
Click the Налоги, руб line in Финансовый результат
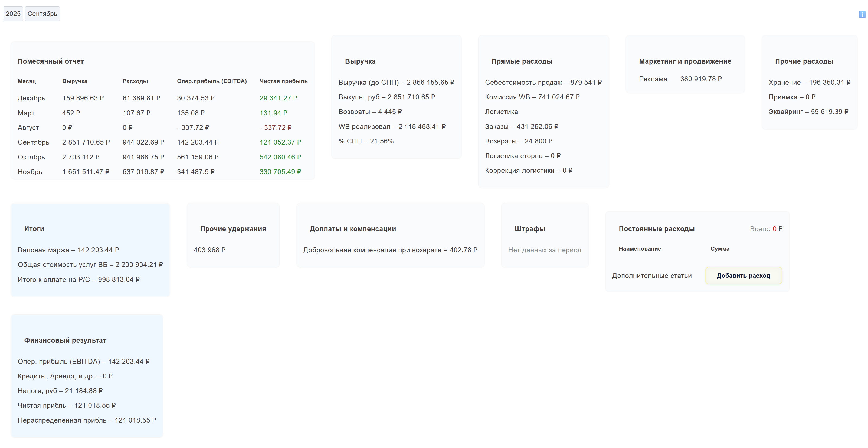[60, 391]
